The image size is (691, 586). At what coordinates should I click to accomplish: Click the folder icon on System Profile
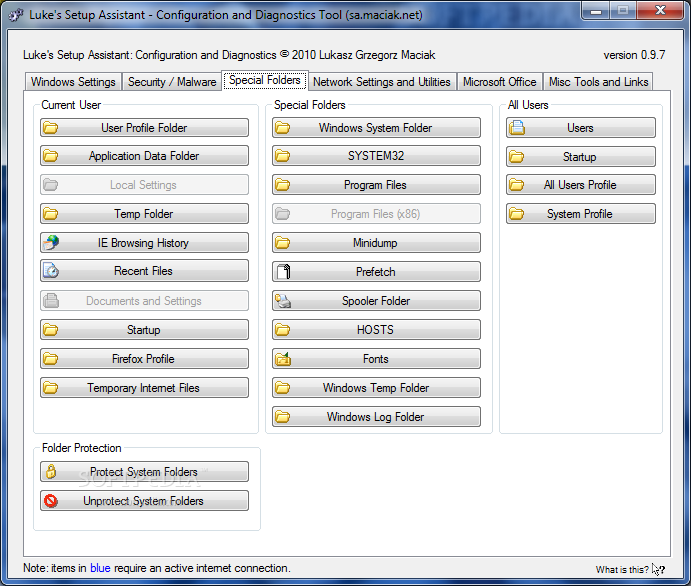click(x=516, y=214)
